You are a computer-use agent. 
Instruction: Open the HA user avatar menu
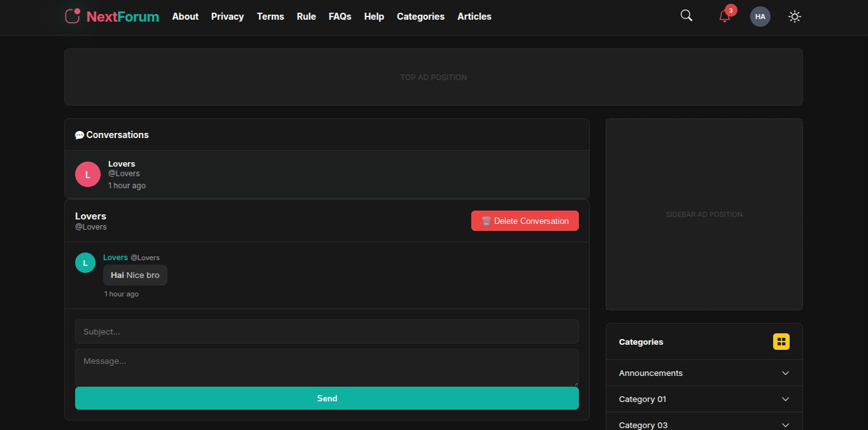(x=760, y=17)
